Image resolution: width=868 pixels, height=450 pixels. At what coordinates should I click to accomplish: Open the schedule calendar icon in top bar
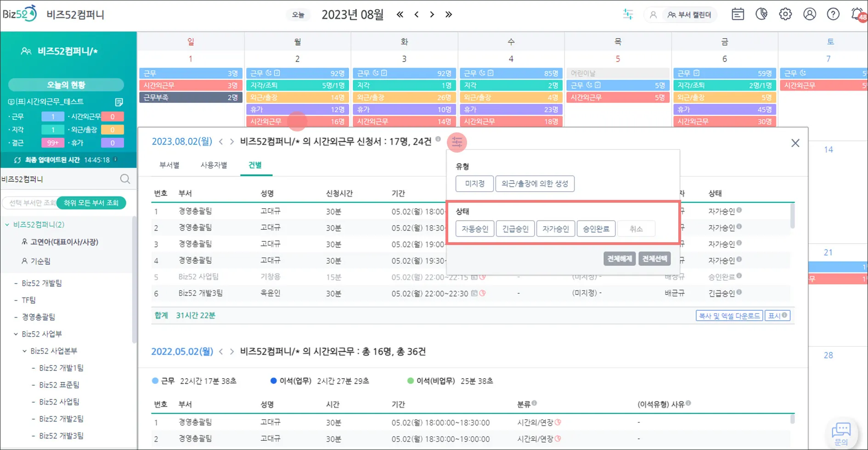[x=738, y=14]
